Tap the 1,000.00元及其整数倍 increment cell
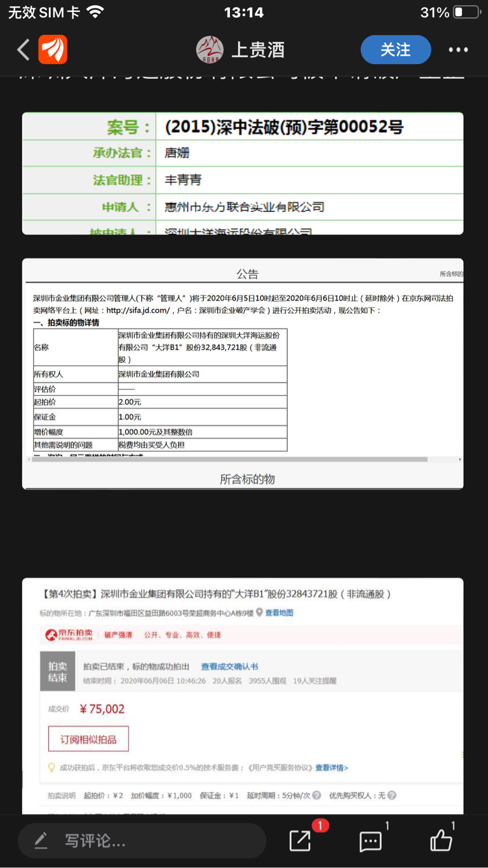The height and width of the screenshot is (868, 488). [202, 431]
